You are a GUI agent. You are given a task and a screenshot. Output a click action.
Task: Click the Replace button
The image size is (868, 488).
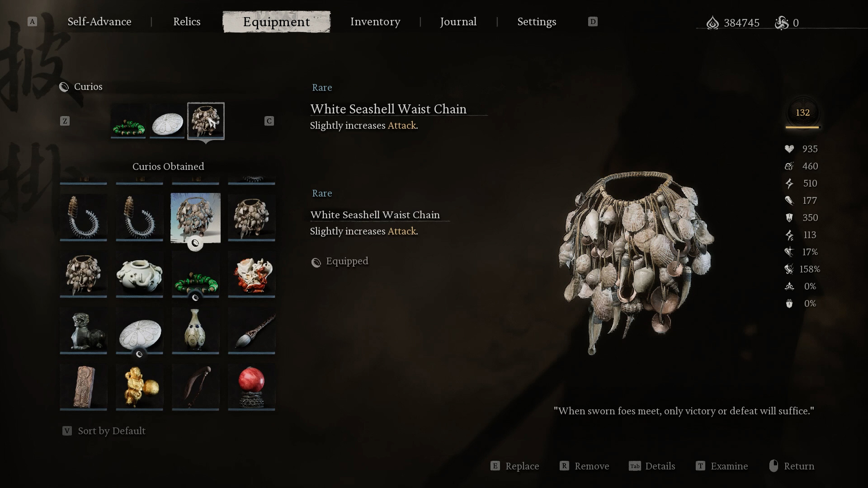(x=515, y=466)
